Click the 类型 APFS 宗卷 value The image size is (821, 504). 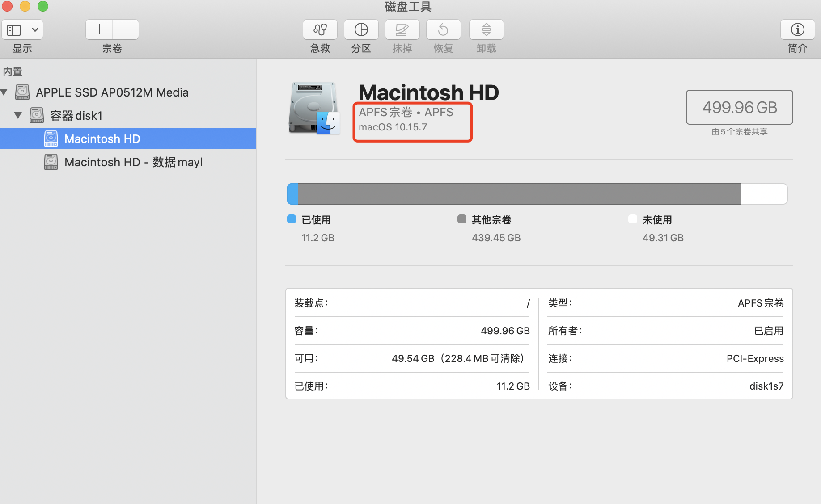coord(761,303)
